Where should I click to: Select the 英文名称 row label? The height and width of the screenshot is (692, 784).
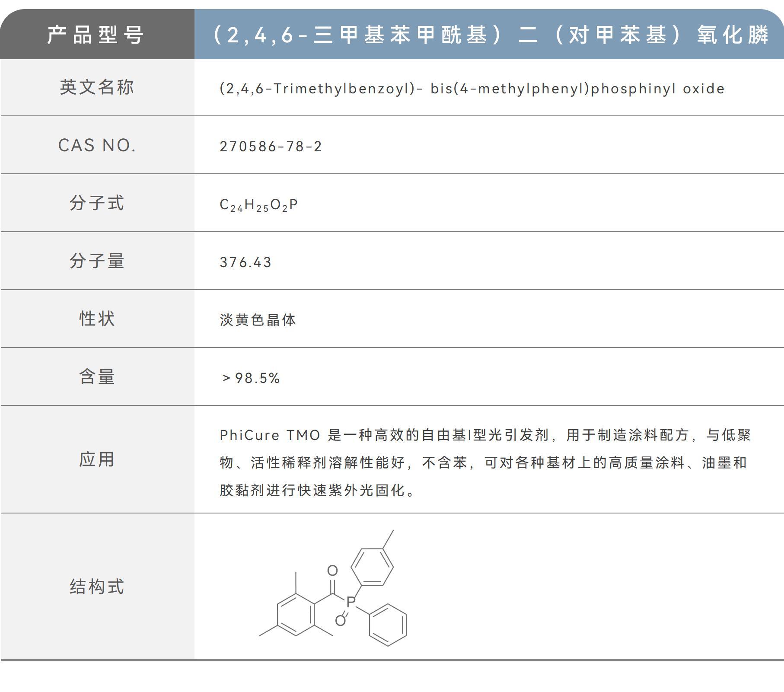96,88
